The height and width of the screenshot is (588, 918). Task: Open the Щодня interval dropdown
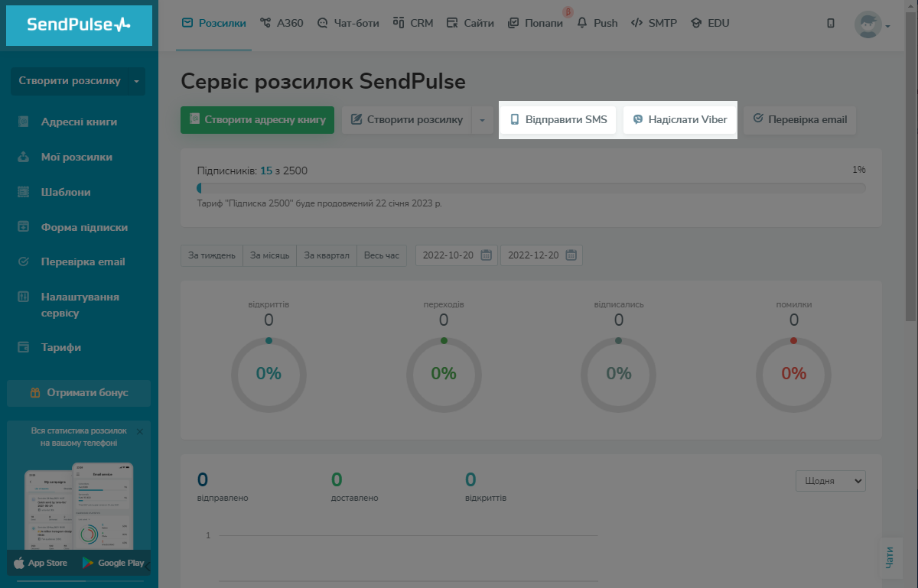(x=831, y=481)
